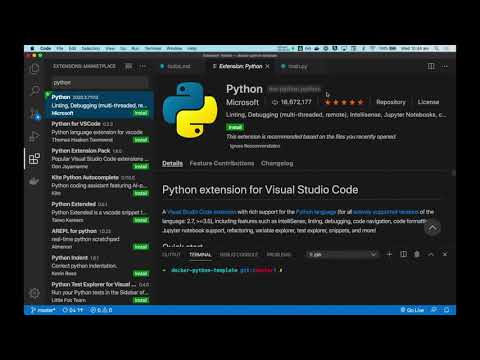Image resolution: width=480 pixels, height=360 pixels.
Task: Install the Python extension from its details page
Action: (x=235, y=127)
